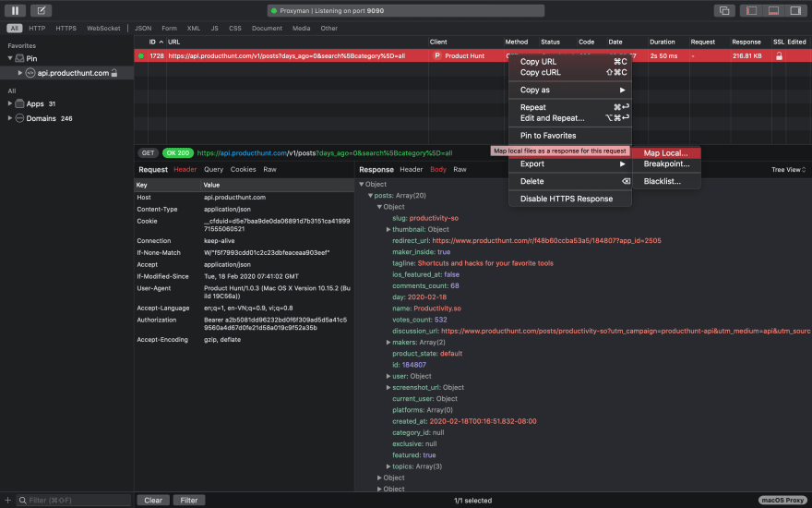This screenshot has height=508, width=812.
Task: Select Edit and Repeat menu item
Action: (x=570, y=118)
